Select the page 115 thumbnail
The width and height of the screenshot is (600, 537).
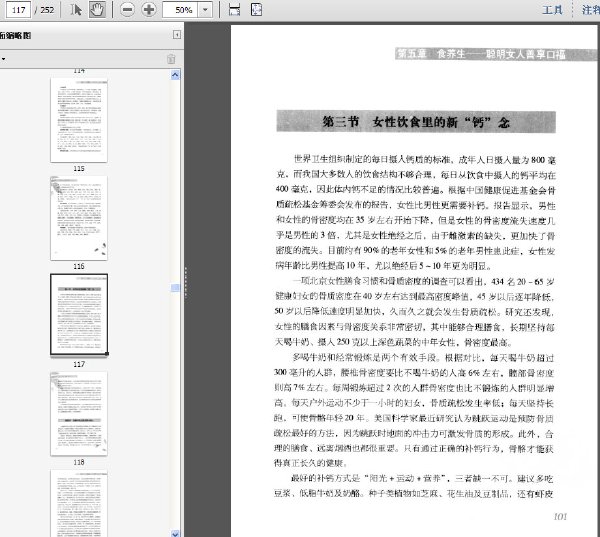[79, 120]
